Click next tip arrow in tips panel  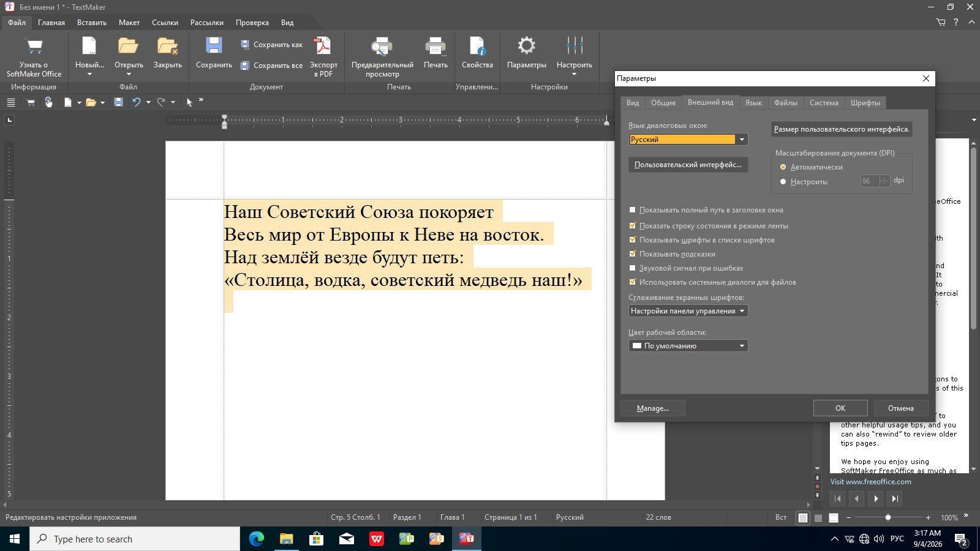coord(876,498)
